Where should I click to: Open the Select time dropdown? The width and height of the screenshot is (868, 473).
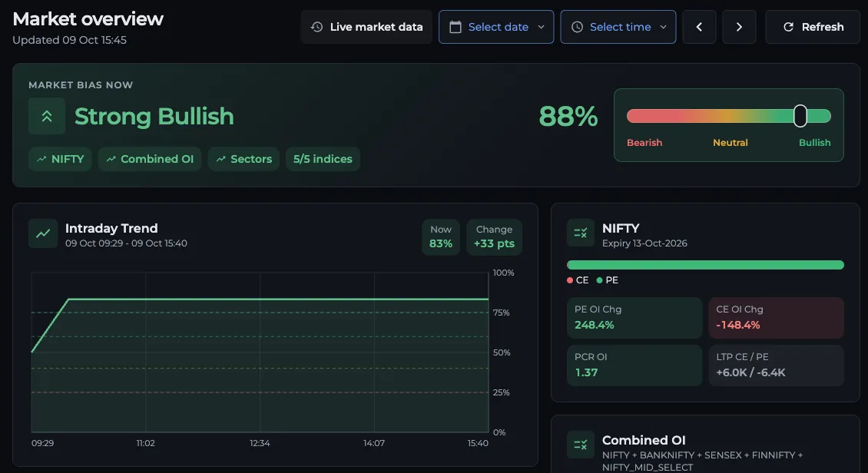coord(618,27)
